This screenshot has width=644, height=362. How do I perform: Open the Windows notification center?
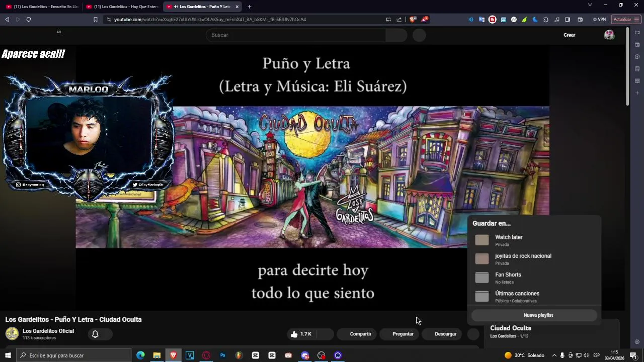click(x=633, y=355)
